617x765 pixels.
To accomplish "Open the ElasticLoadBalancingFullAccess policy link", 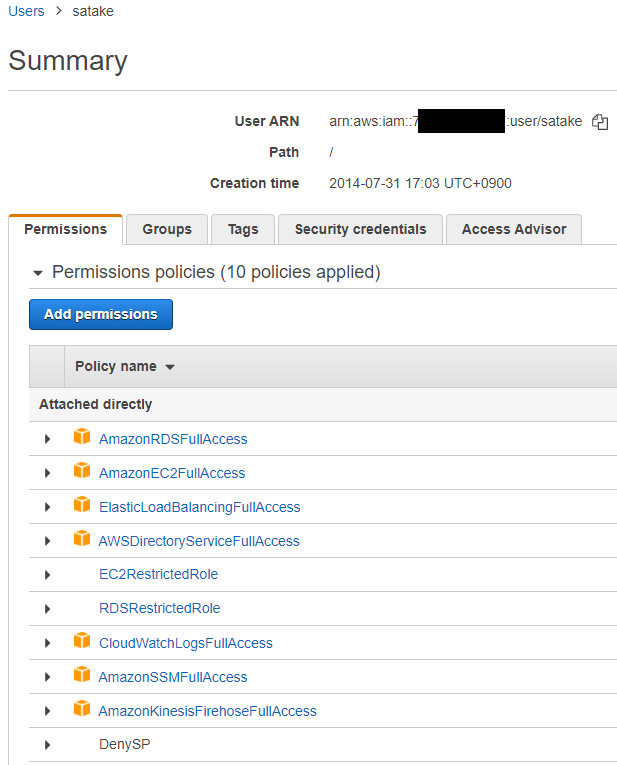I will click(199, 507).
